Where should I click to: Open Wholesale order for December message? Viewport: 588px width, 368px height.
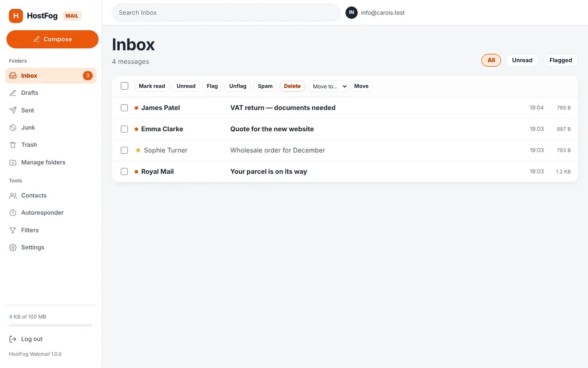pos(278,150)
